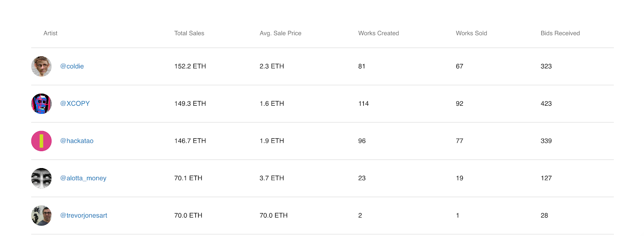Open the @hackatao artist link
This screenshot has width=644, height=236.
point(77,141)
